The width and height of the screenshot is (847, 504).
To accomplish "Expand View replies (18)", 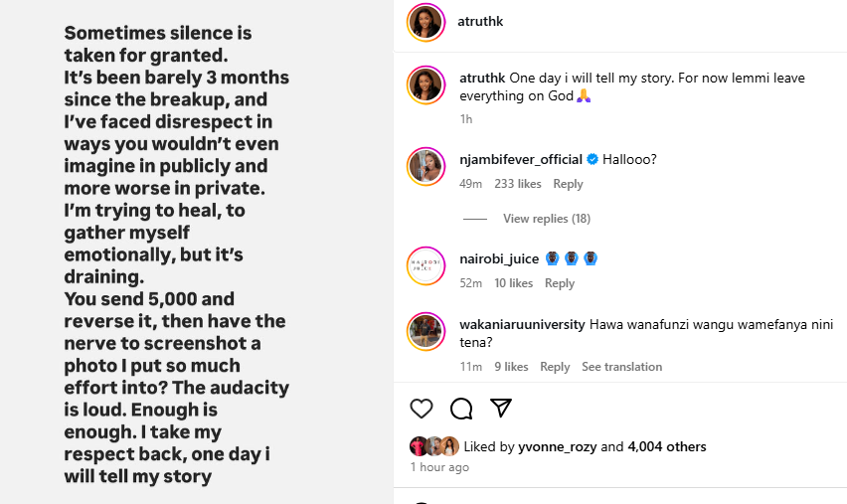I will click(547, 219).
